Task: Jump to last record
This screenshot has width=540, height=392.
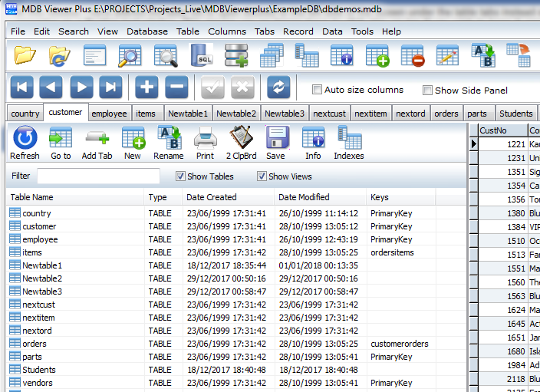Action: coord(110,87)
